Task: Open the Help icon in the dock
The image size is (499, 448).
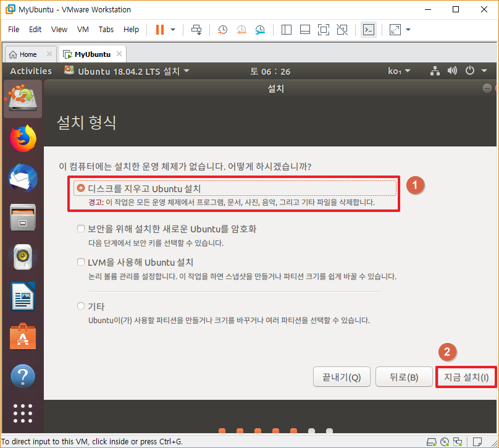Action: point(23,376)
